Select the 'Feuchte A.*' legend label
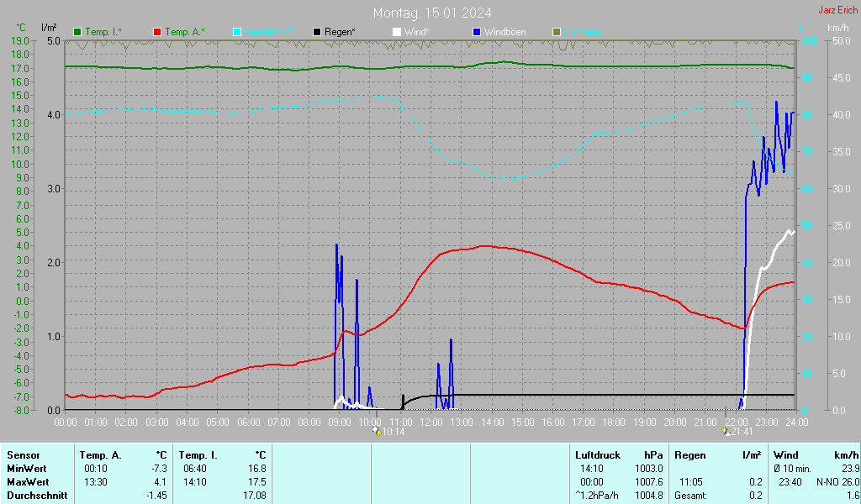This screenshot has width=861, height=504. point(268,33)
